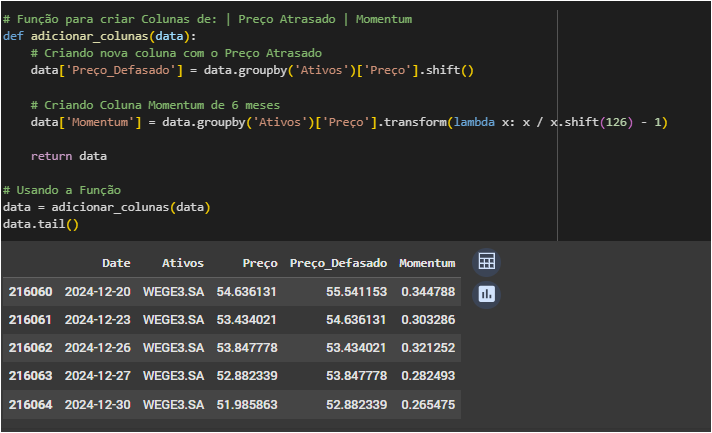712x433 pixels.
Task: Click WEGE3.SA in the 2024-12-20 row
Action: [x=173, y=291]
